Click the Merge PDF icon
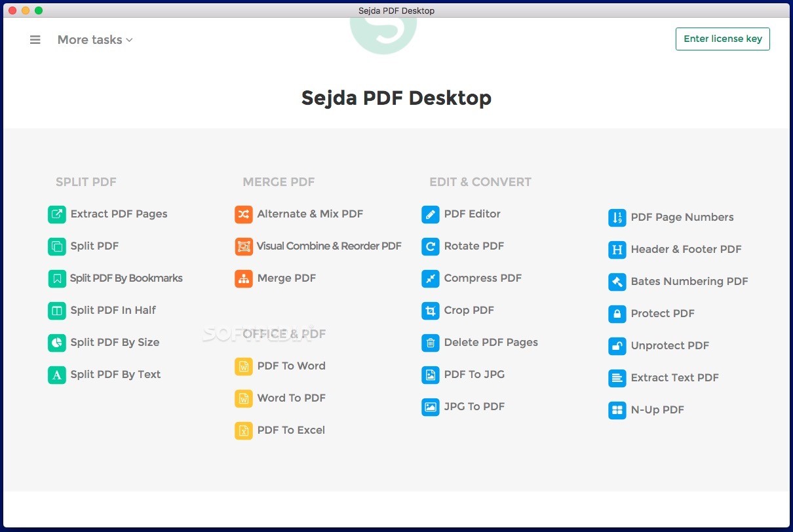 244,278
